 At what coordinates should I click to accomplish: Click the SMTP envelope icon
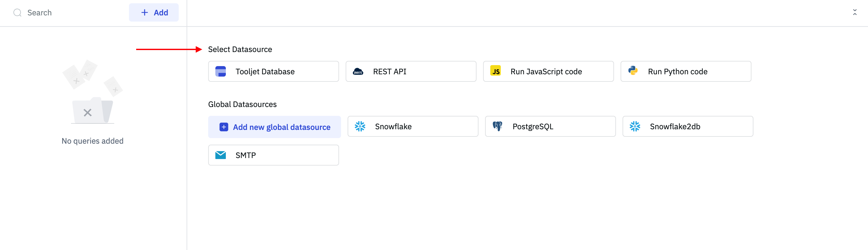(x=220, y=155)
